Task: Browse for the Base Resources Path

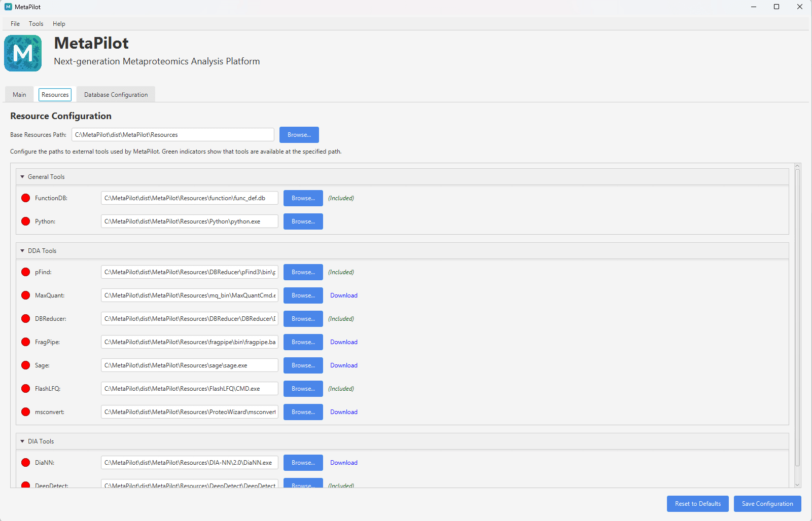Action: pyautogui.click(x=299, y=134)
